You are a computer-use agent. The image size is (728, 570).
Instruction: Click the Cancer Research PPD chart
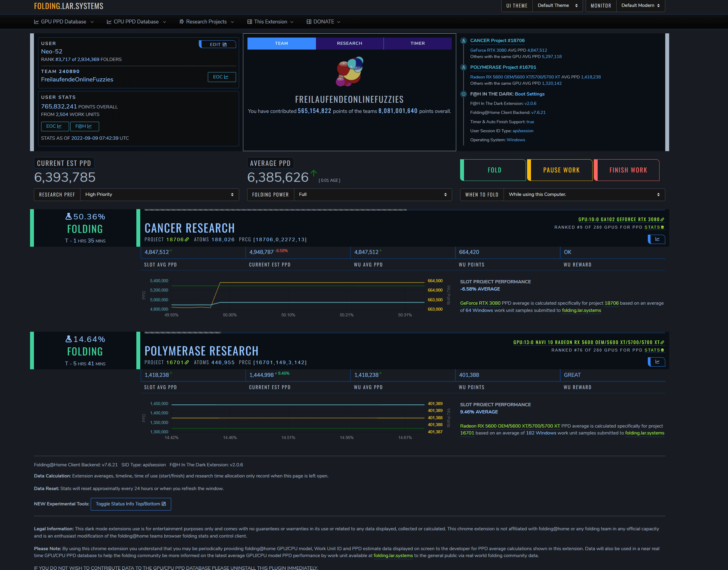coord(298,295)
